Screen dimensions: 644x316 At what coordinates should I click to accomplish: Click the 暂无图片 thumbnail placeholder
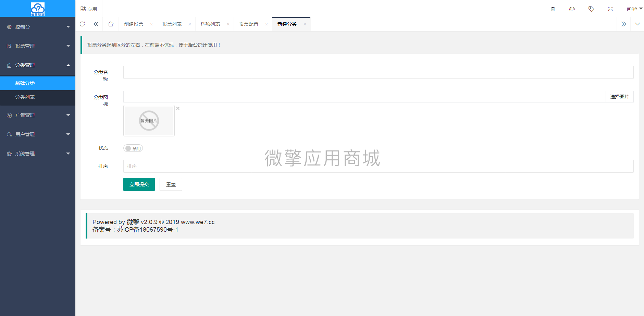click(x=149, y=121)
